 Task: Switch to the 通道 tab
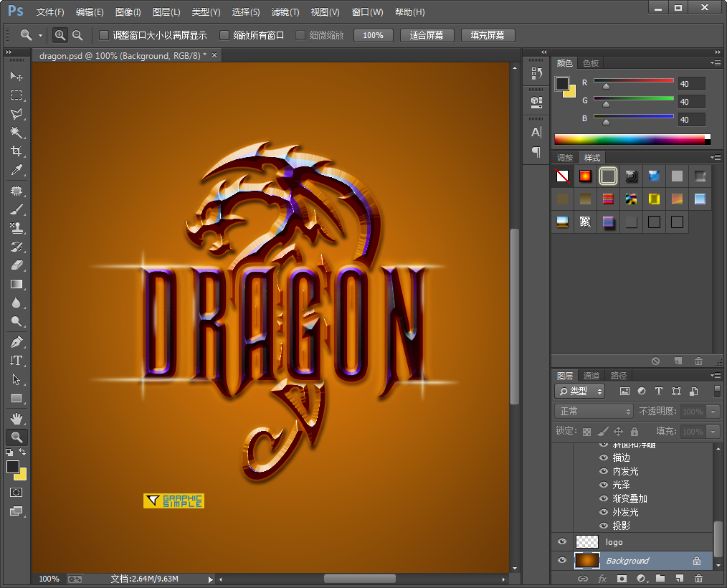(x=591, y=375)
